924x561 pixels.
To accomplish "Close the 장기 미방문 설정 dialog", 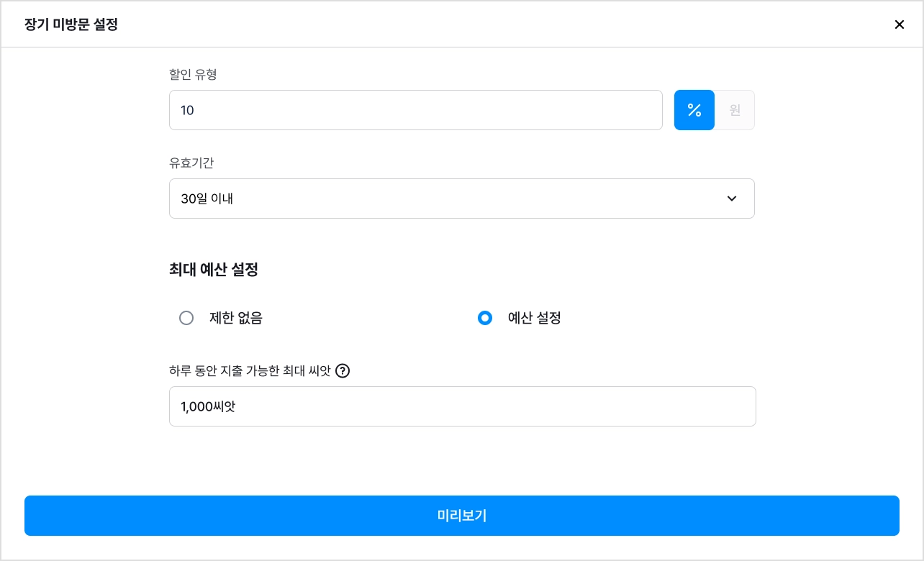I will pos(899,24).
